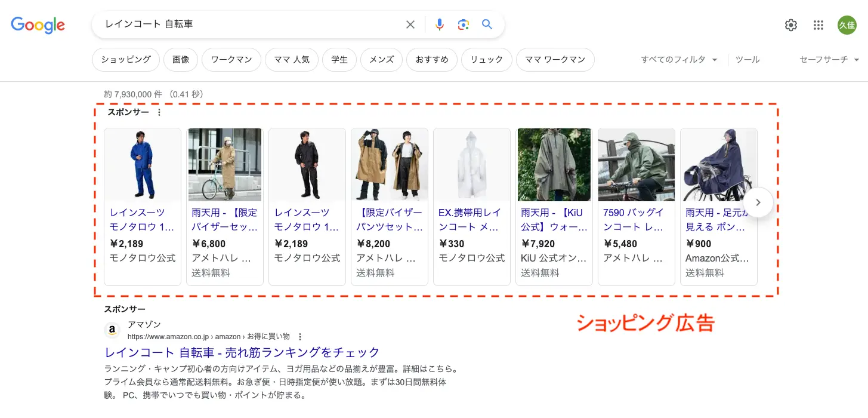Select the ママ ワークマン filter chip

555,60
